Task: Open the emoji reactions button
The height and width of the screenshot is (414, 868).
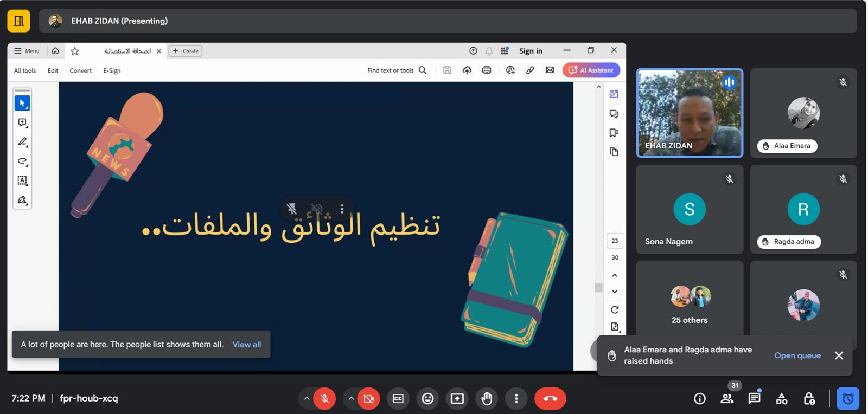Action: tap(427, 399)
